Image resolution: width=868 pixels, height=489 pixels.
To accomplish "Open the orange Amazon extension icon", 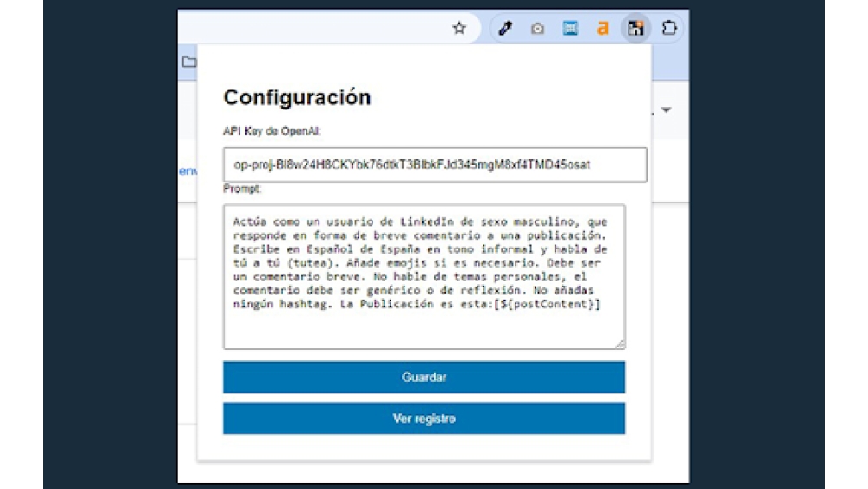I will [x=603, y=28].
